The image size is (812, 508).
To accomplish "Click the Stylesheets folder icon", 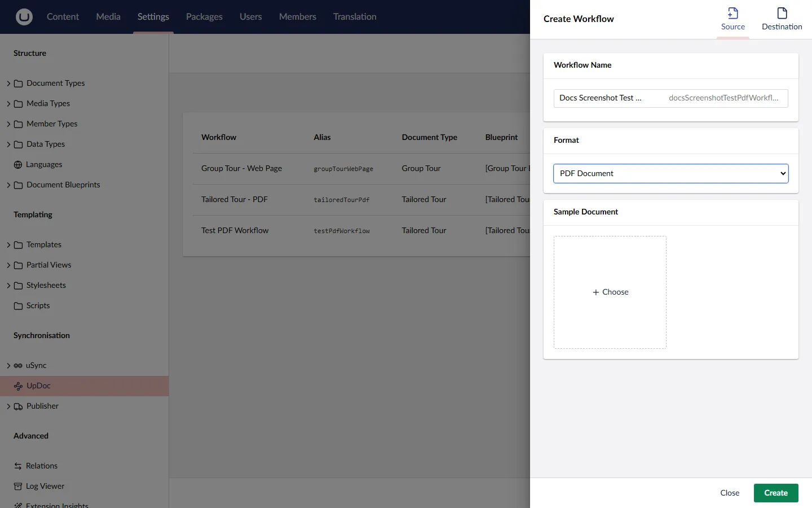I will pos(18,286).
